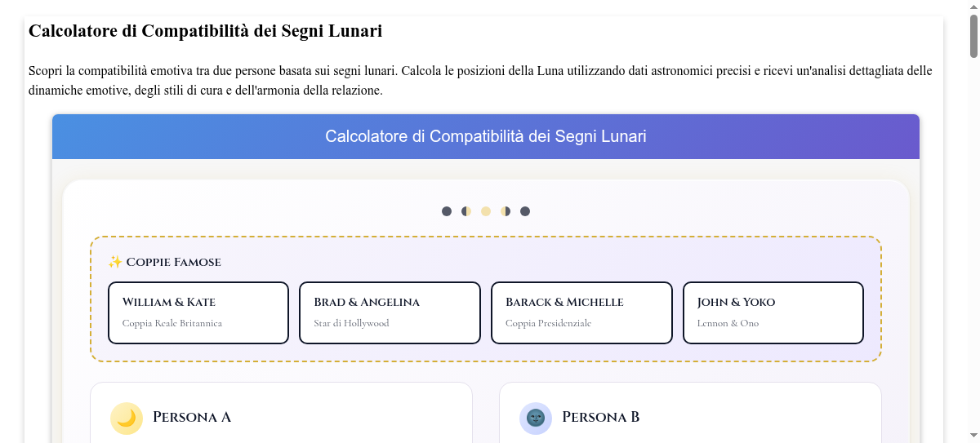
Task: Click the intro paragraph about emotional compatibility
Action: [480, 81]
